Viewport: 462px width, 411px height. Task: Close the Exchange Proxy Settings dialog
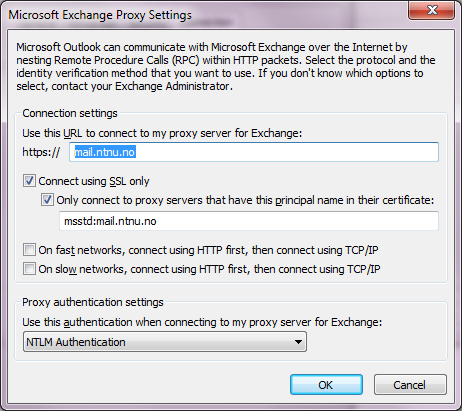[x=432, y=11]
